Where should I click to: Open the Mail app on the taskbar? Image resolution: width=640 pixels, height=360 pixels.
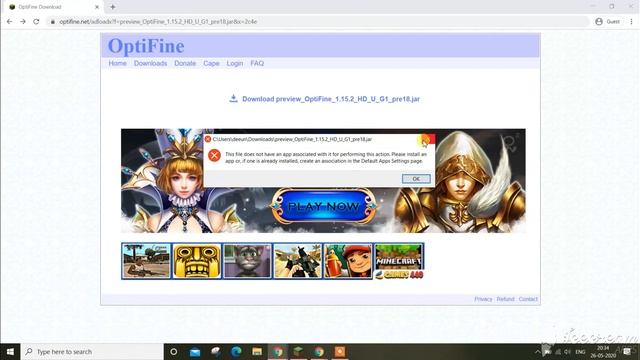(x=195, y=351)
